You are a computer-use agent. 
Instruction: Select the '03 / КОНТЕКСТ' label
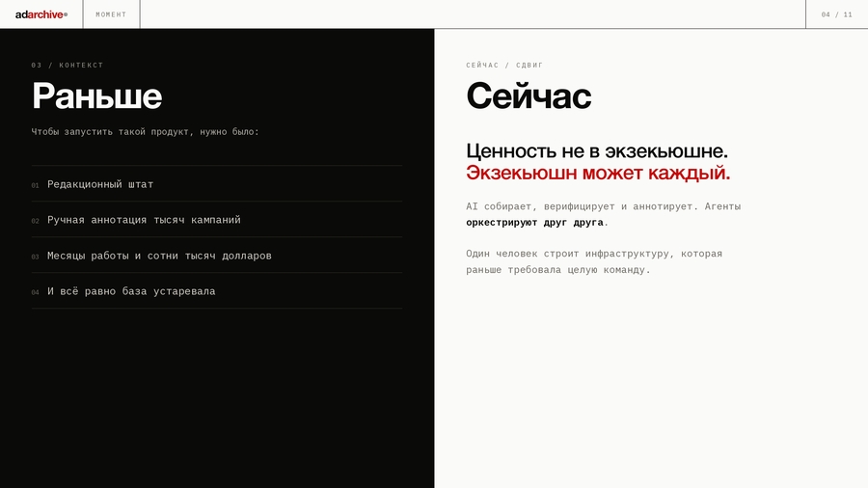coord(68,65)
